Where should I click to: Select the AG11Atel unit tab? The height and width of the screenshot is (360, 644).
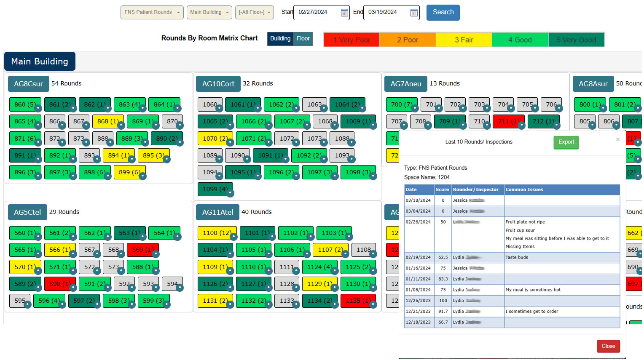pyautogui.click(x=217, y=212)
